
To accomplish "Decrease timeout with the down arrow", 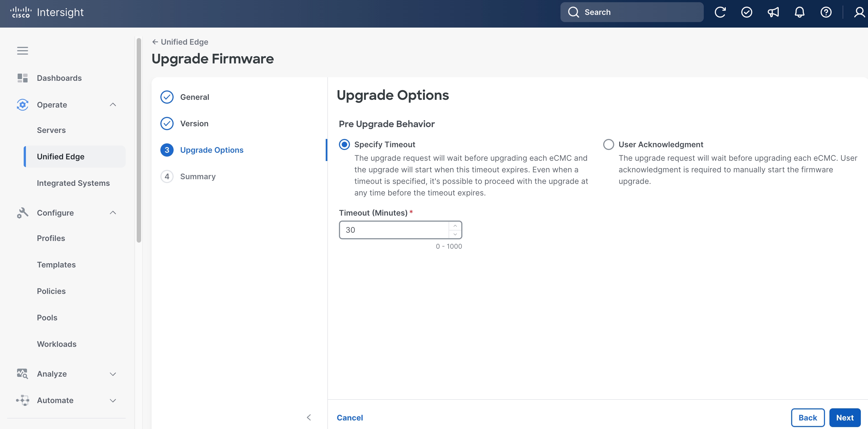I will (455, 234).
